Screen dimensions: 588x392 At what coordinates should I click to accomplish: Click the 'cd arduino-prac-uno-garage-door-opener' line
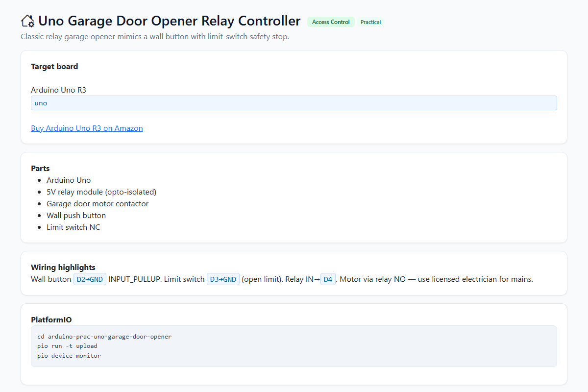tap(104, 337)
